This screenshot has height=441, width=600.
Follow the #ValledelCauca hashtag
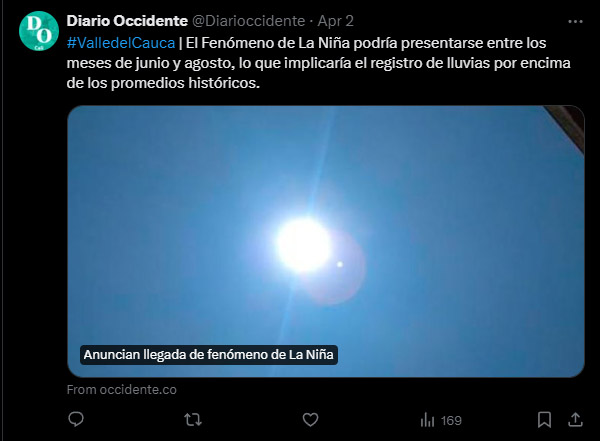(121, 43)
